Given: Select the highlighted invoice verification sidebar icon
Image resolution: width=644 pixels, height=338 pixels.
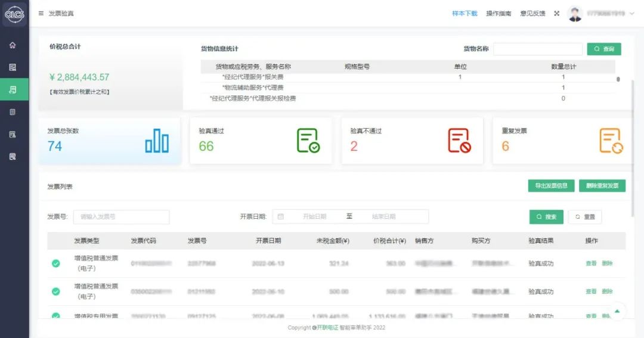Looking at the screenshot, I should pyautogui.click(x=13, y=89).
